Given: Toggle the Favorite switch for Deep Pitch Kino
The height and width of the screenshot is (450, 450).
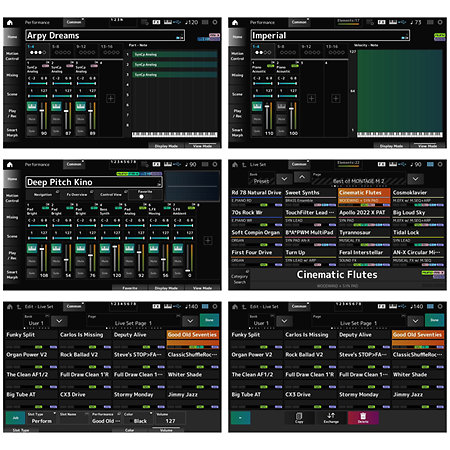Looking at the screenshot, I should [x=142, y=197].
